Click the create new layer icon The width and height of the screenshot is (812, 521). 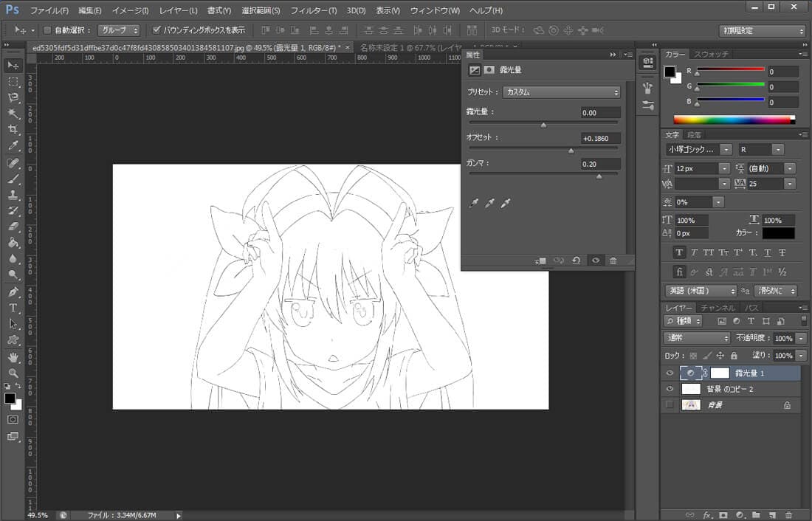click(771, 514)
